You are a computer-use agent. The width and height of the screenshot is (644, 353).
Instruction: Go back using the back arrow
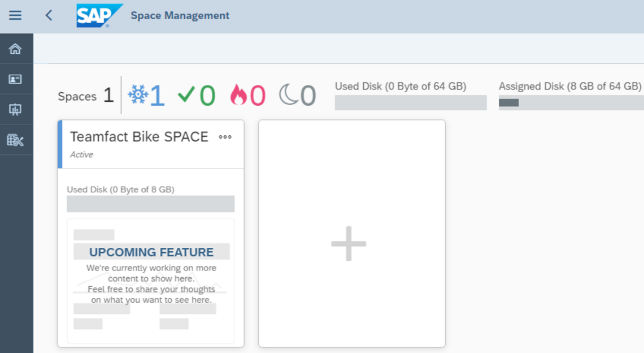49,16
